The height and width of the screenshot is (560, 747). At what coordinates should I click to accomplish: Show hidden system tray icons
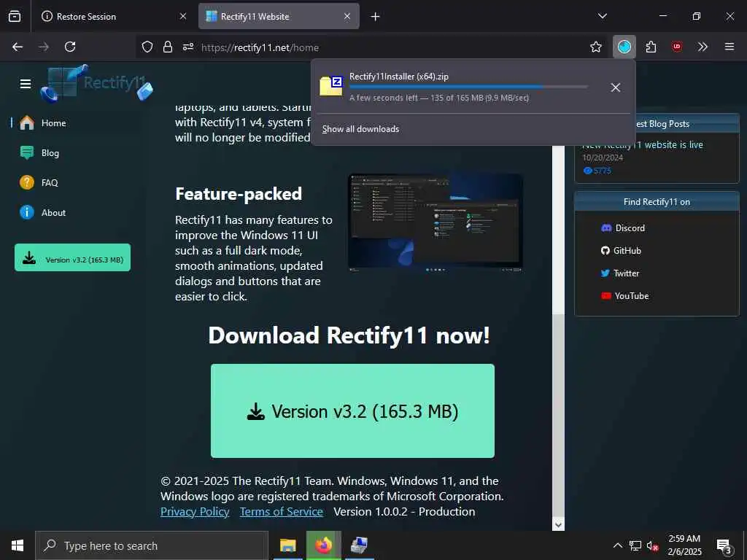point(617,545)
